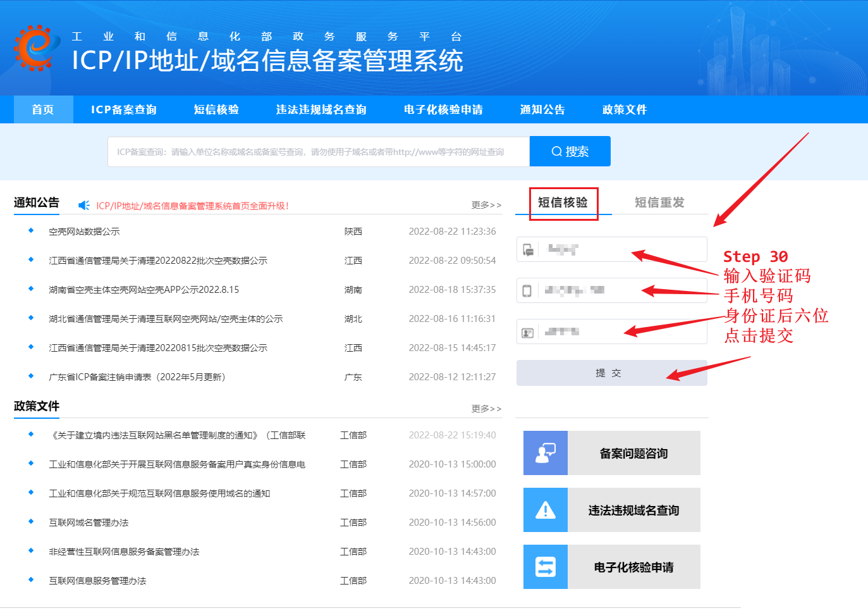The height and width of the screenshot is (613, 868).
Task: Click the warning triangle icon
Action: click(x=546, y=510)
